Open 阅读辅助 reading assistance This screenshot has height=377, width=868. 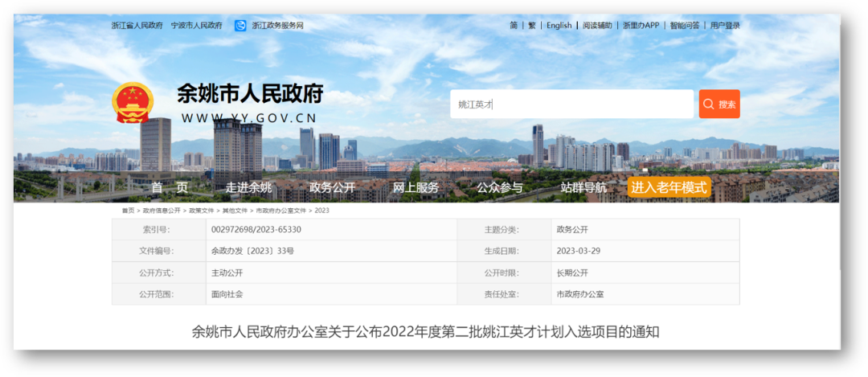point(597,26)
